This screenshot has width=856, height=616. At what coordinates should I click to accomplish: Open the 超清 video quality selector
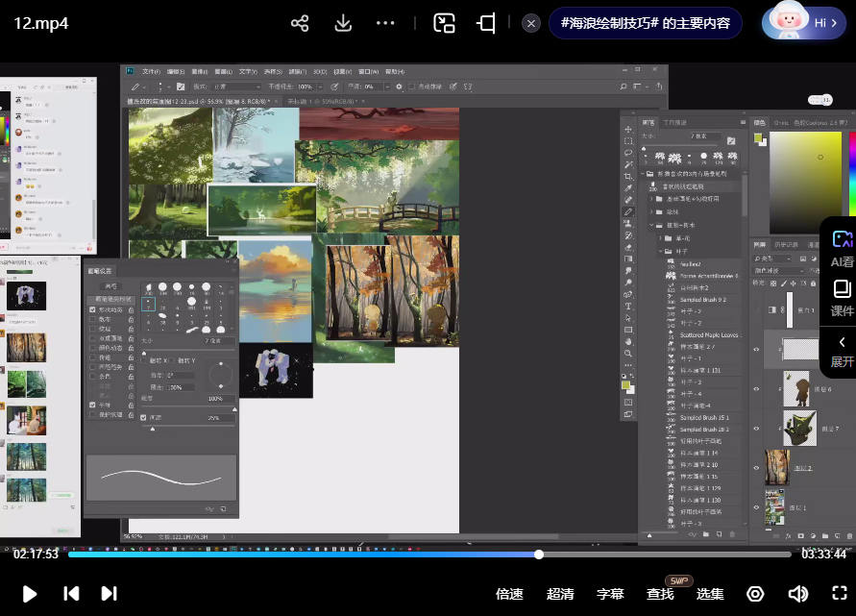(560, 594)
